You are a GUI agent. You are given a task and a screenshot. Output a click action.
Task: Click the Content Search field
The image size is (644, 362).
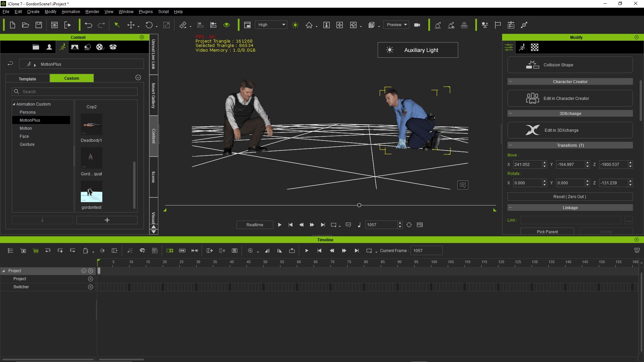(x=75, y=92)
